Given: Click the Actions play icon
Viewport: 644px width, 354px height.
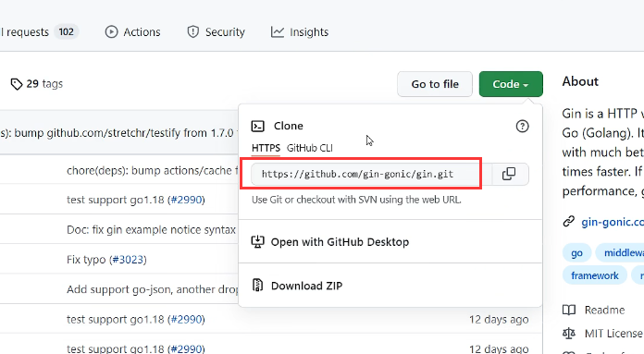Looking at the screenshot, I should click(x=111, y=32).
